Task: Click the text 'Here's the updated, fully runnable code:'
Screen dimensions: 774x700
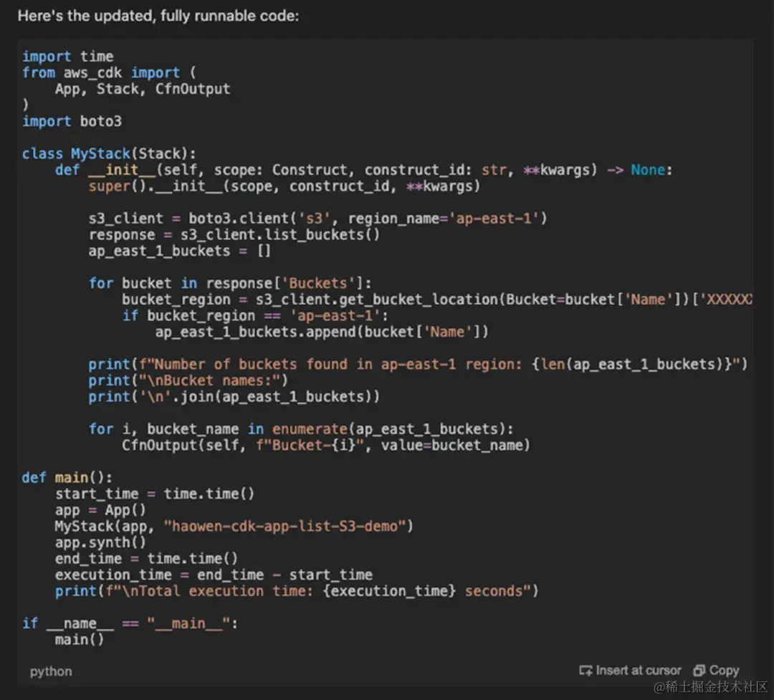Action: pyautogui.click(x=158, y=16)
